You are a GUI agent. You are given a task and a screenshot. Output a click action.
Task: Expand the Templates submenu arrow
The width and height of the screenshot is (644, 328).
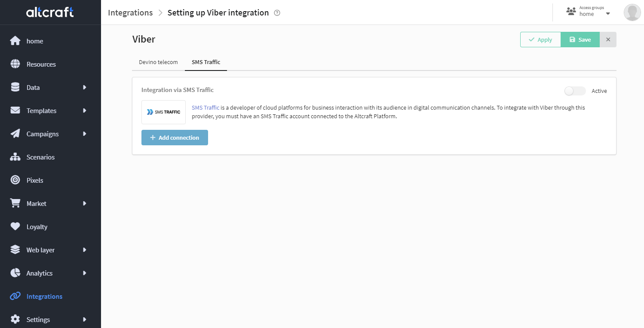point(85,110)
